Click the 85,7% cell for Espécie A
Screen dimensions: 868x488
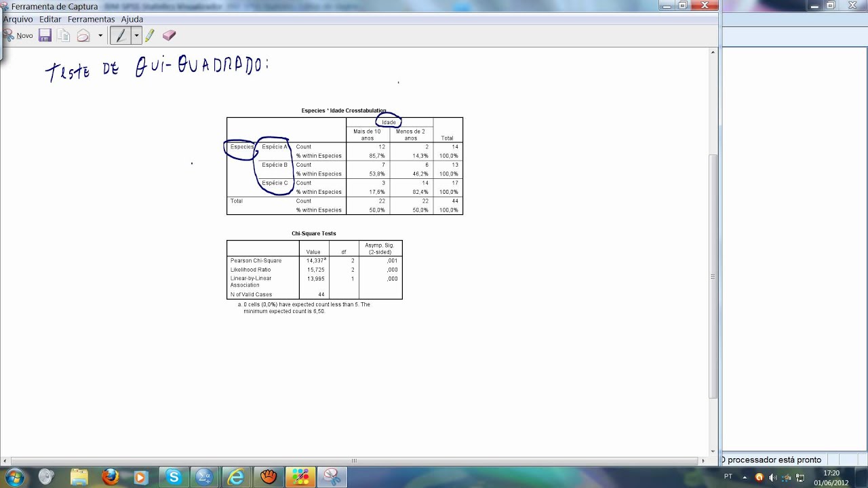(376, 156)
